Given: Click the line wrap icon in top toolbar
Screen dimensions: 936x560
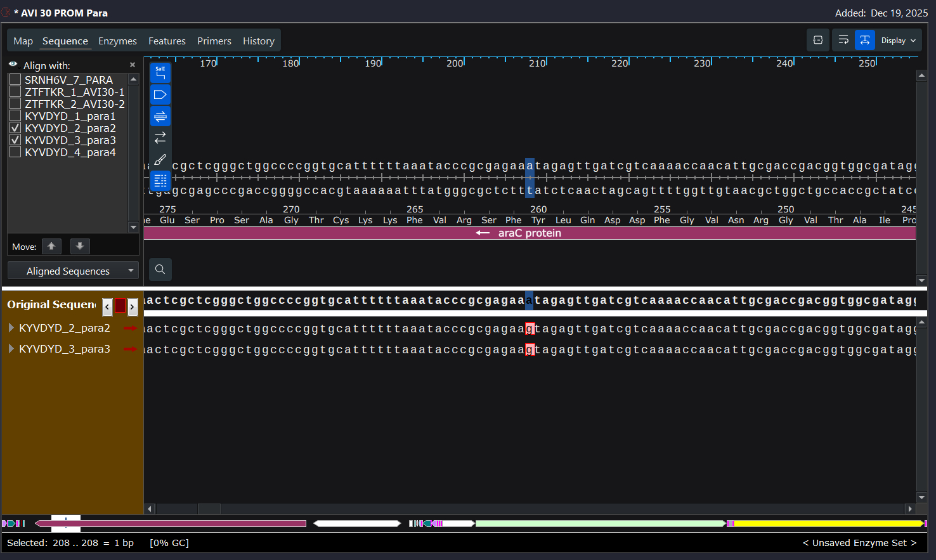Looking at the screenshot, I should (x=843, y=40).
